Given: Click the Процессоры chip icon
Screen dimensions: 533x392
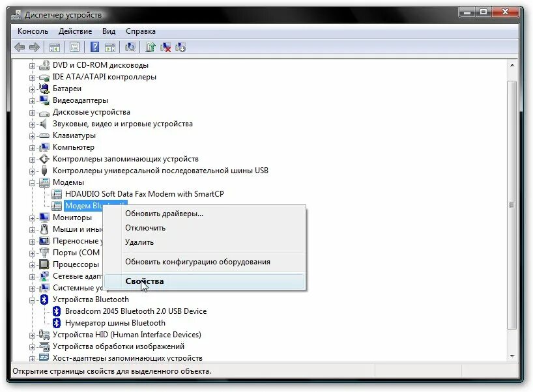Looking at the screenshot, I should click(x=44, y=264).
